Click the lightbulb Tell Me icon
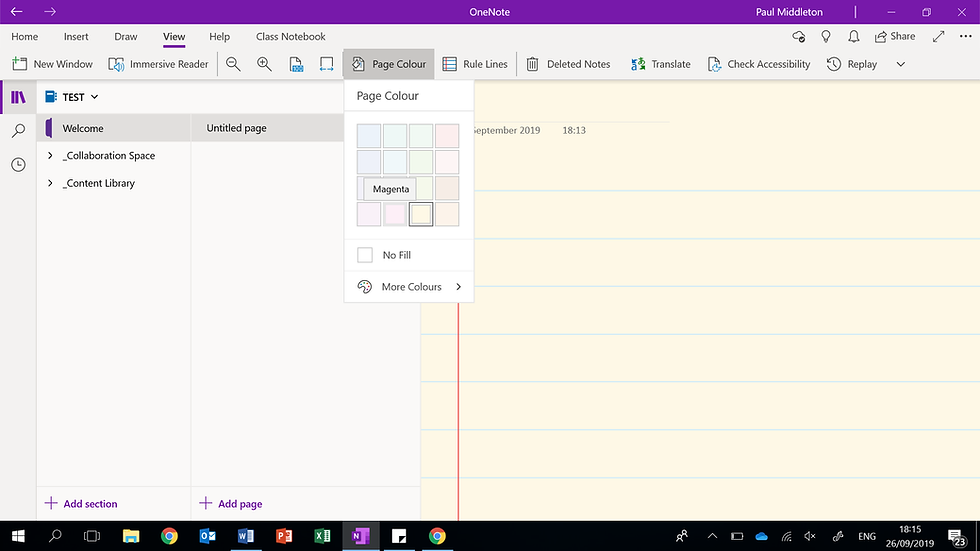Image resolution: width=980 pixels, height=551 pixels. tap(826, 36)
